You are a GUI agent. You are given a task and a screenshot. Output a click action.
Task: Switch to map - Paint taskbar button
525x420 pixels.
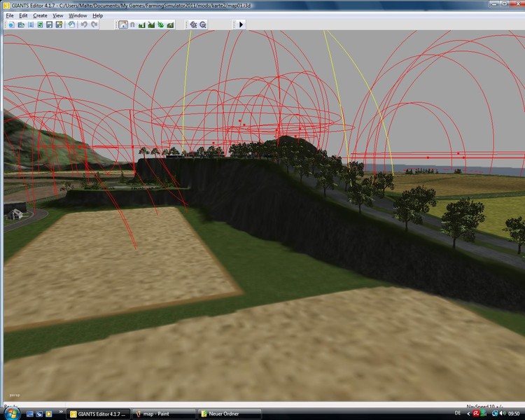164,414
